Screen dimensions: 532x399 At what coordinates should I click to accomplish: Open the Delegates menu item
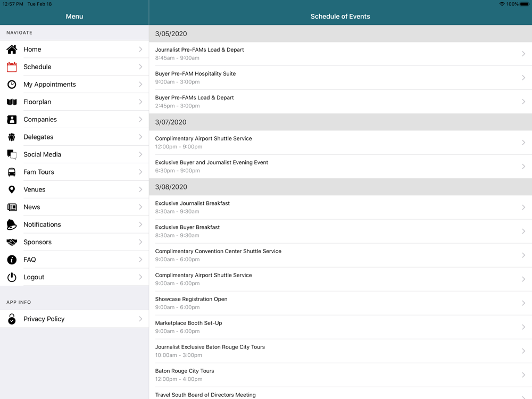tap(74, 137)
